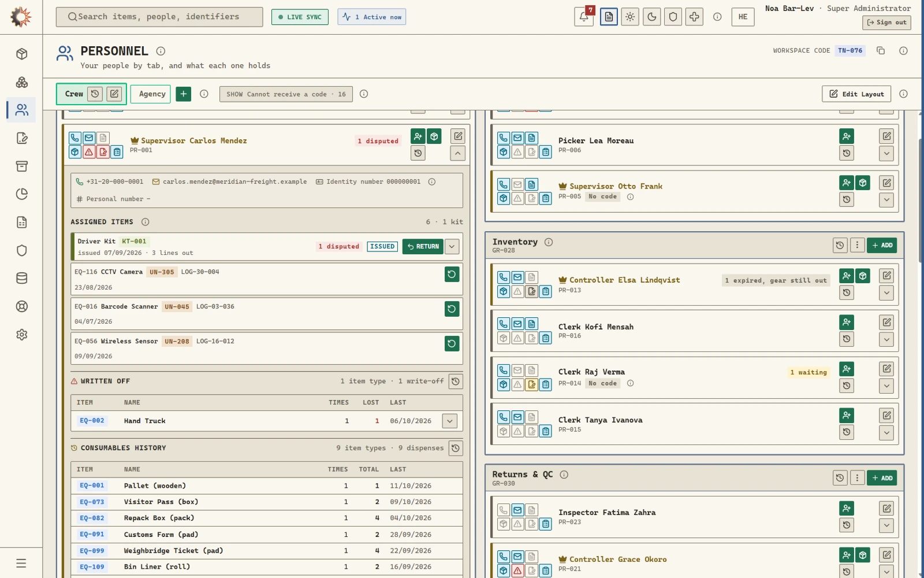This screenshot has height=578, width=924.
Task: Add a new personnel tab
Action: click(183, 94)
